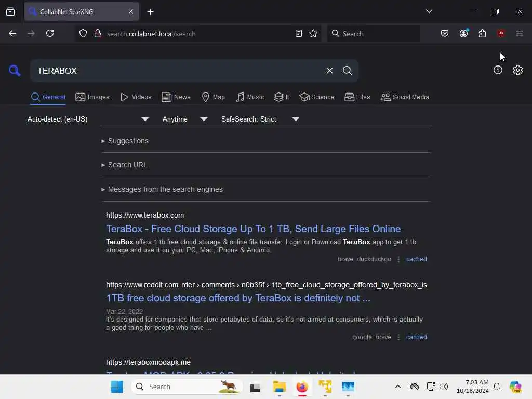
Task: Open Copilot preview taskbar icon
Action: pyautogui.click(x=515, y=387)
